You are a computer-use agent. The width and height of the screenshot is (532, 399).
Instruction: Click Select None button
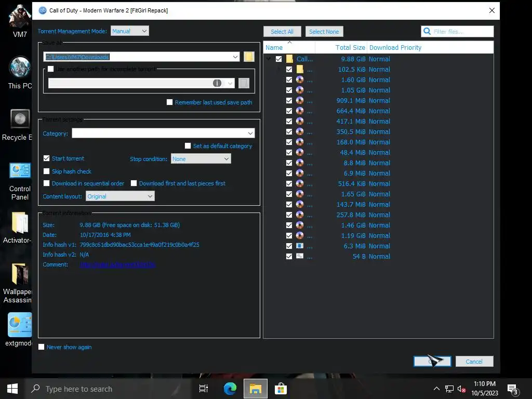pyautogui.click(x=324, y=32)
